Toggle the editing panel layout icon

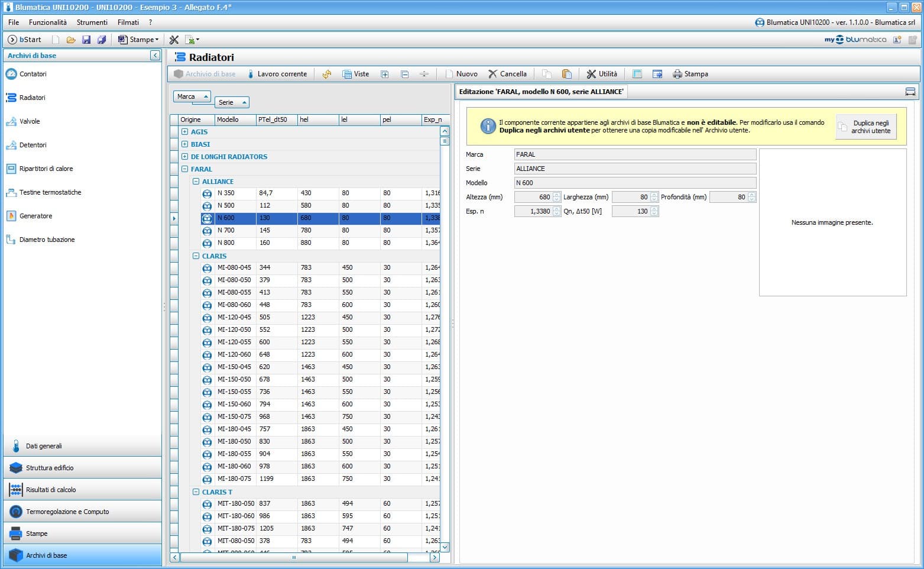point(910,92)
